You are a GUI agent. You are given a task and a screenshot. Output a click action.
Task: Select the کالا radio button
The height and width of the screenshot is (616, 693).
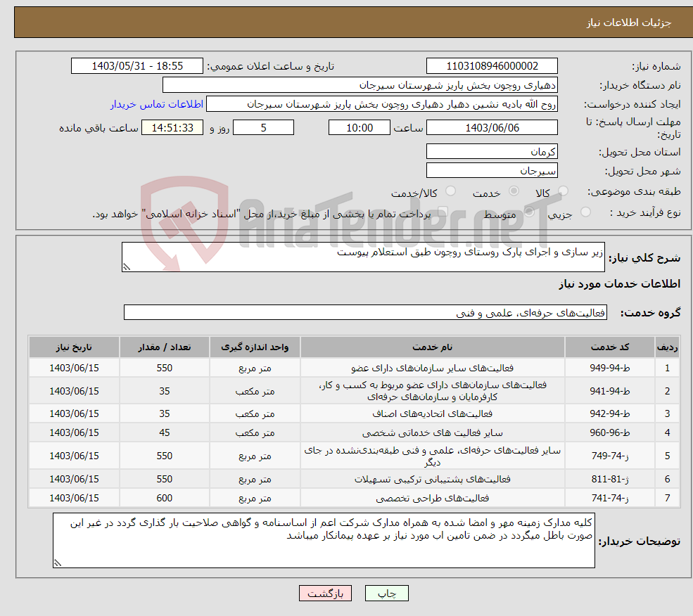pos(563,191)
